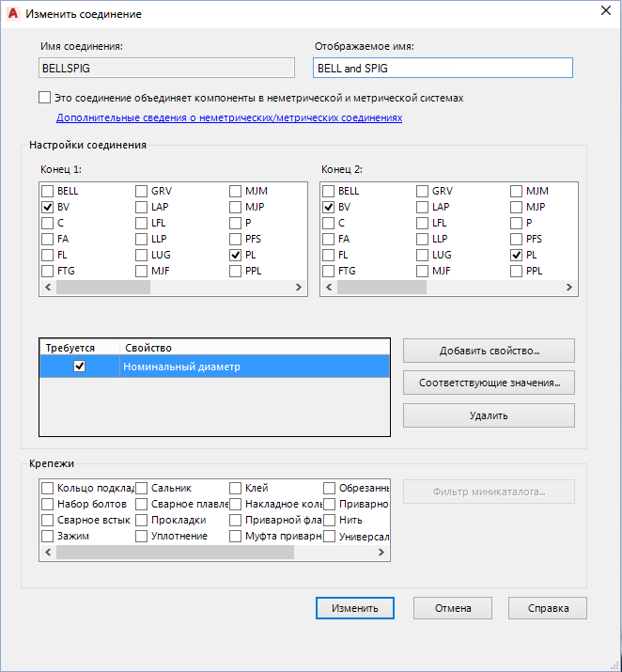The height and width of the screenshot is (672, 622).
Task: Check Сальник fastener
Action: [141, 488]
